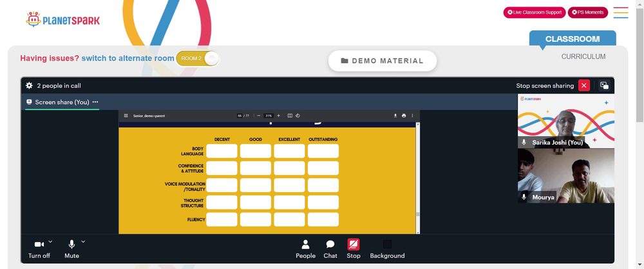Open the hamburger menu at top right
Viewport: 644px width, 269px height.
[621, 12]
